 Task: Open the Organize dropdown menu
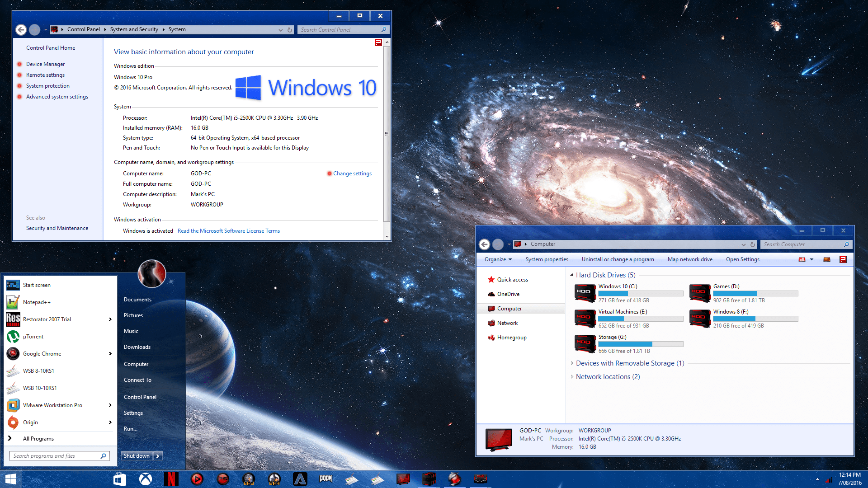click(x=497, y=259)
